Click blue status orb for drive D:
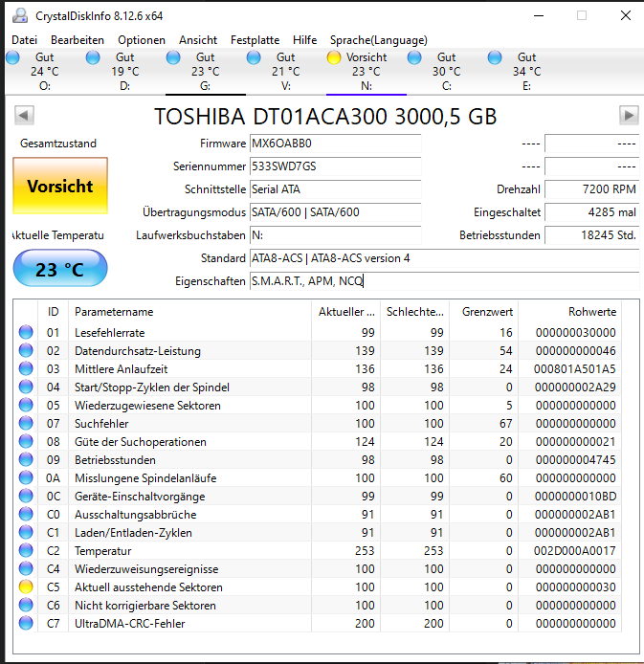The width and height of the screenshot is (644, 664). click(93, 57)
